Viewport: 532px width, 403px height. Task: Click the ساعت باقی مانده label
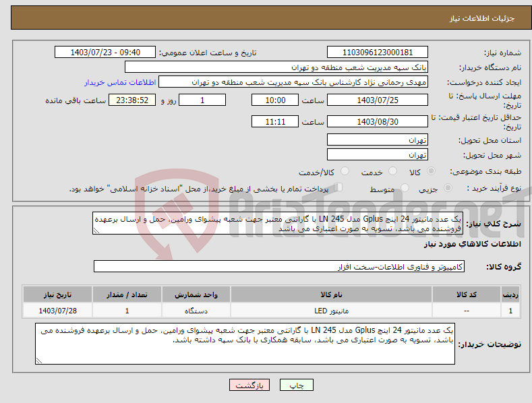[76, 100]
